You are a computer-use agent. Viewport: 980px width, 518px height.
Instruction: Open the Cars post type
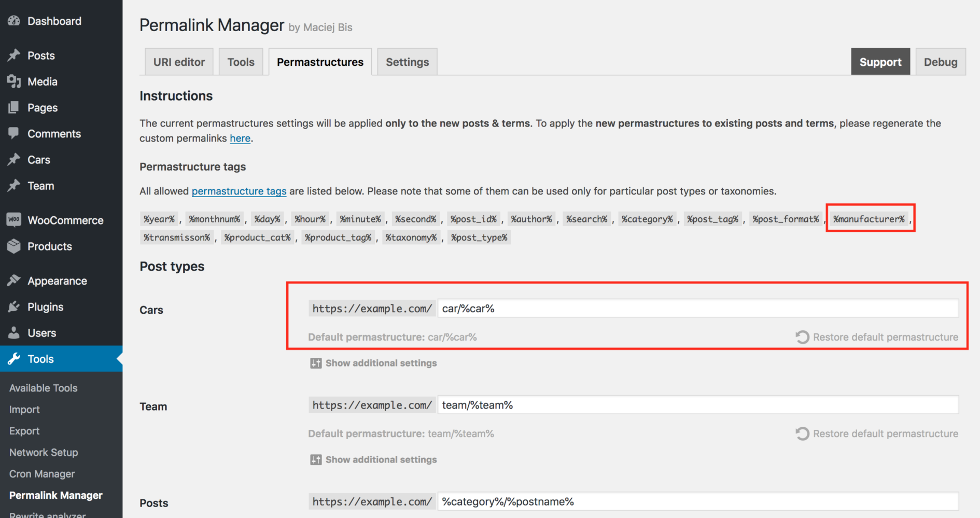pyautogui.click(x=39, y=160)
